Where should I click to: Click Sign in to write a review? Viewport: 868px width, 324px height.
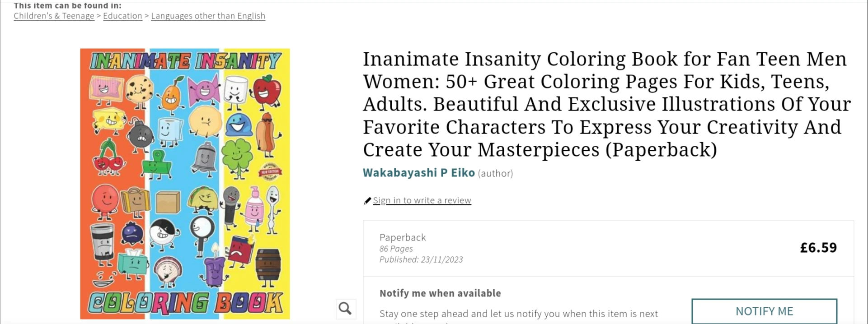(422, 200)
